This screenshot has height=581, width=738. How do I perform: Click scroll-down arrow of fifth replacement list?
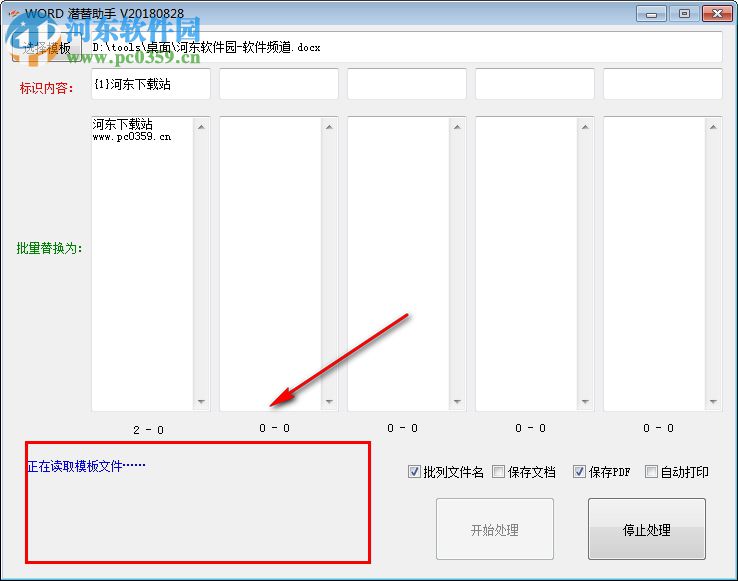tap(714, 402)
